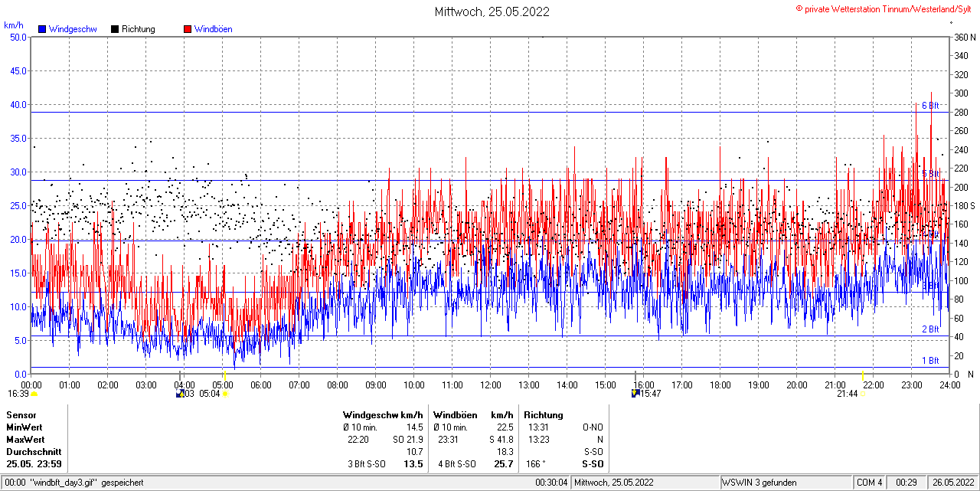980x491 pixels.
Task: Click the average wind speed 10.7
Action: (414, 452)
